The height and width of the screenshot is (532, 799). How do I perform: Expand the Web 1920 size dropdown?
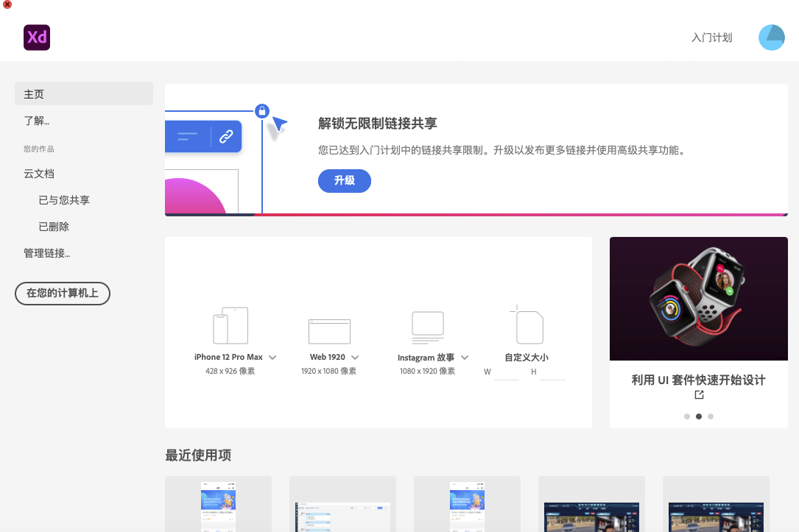pyautogui.click(x=355, y=358)
